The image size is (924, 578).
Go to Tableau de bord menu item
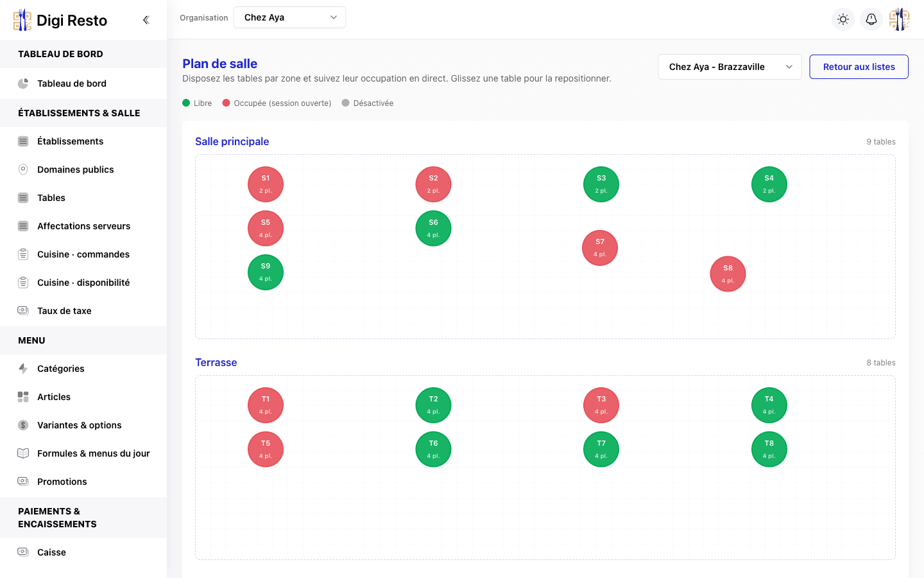[83, 83]
